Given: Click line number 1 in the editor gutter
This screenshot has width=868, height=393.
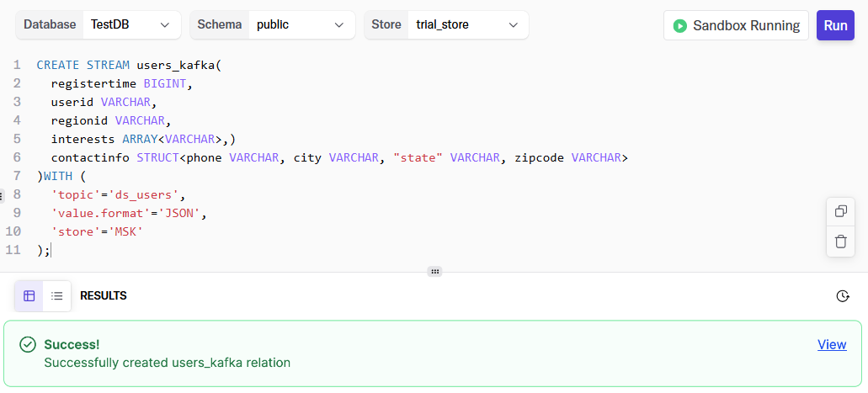Looking at the screenshot, I should click(x=17, y=65).
